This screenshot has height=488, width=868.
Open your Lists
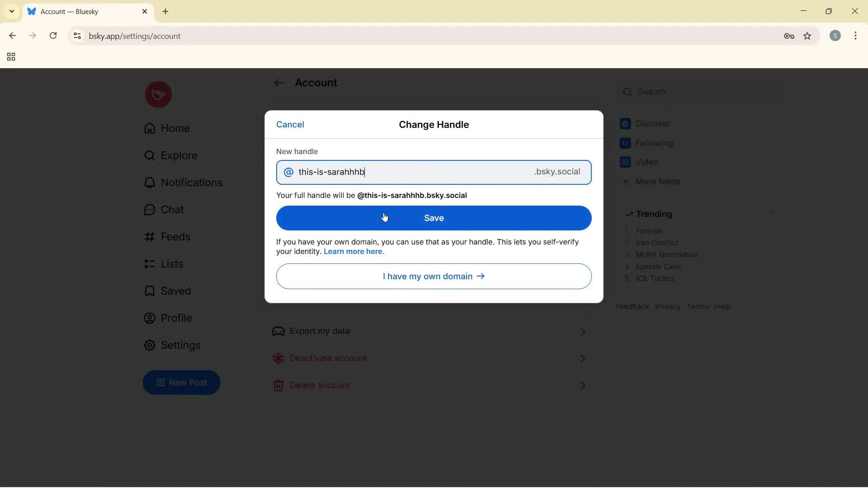(171, 264)
